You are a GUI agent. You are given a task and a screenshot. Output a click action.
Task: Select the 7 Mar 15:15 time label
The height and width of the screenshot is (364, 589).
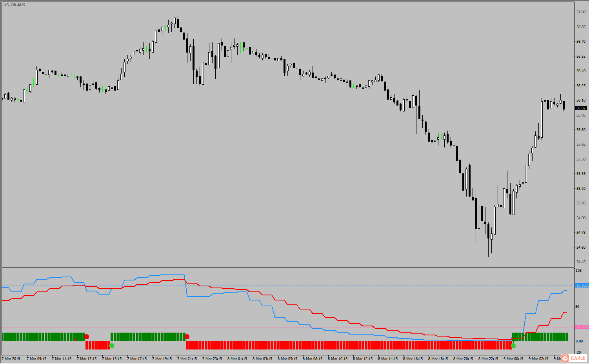pos(112,359)
